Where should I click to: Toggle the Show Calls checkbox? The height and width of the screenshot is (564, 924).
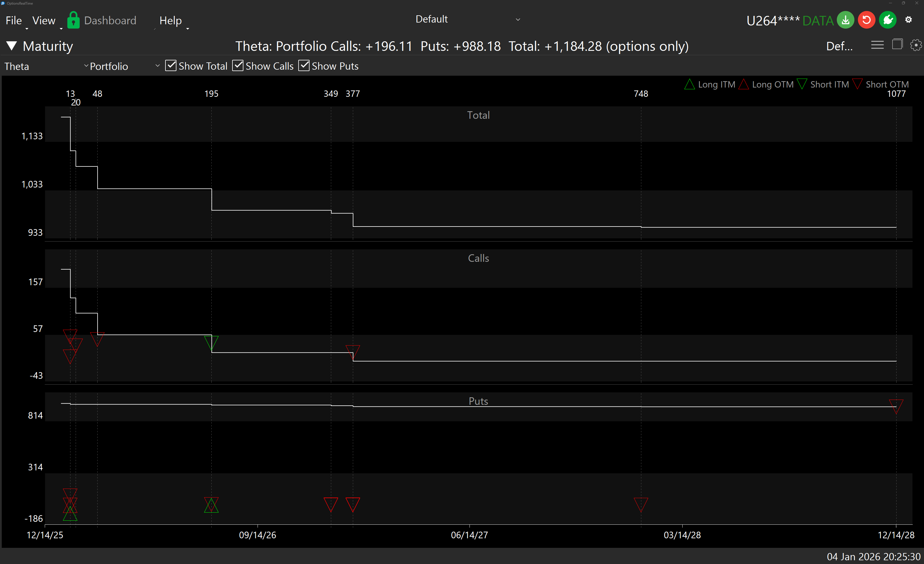[x=238, y=66]
